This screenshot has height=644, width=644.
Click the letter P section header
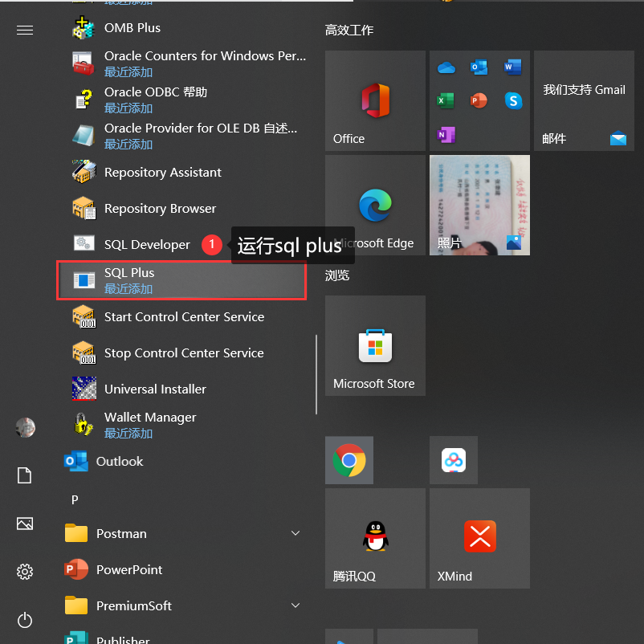(75, 499)
